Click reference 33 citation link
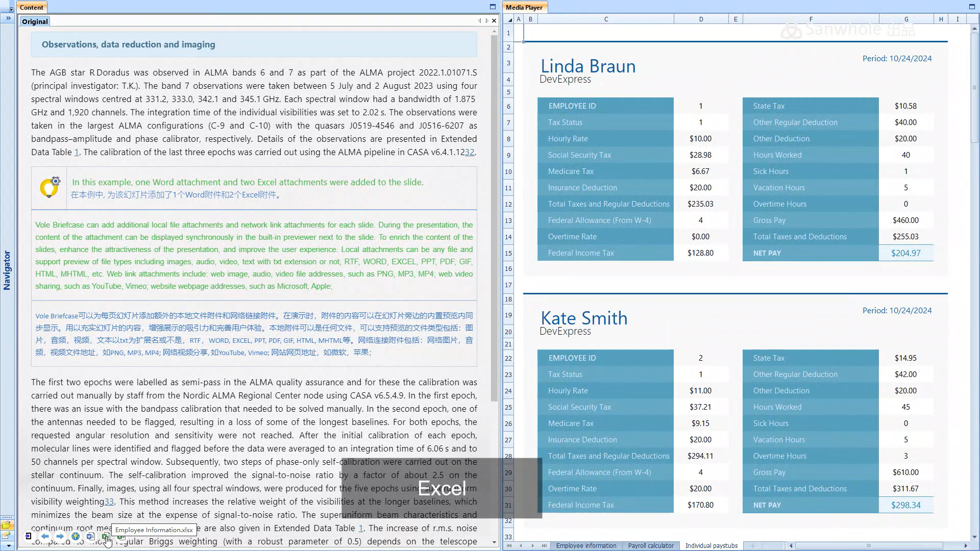The height and width of the screenshot is (551, 980). click(109, 502)
